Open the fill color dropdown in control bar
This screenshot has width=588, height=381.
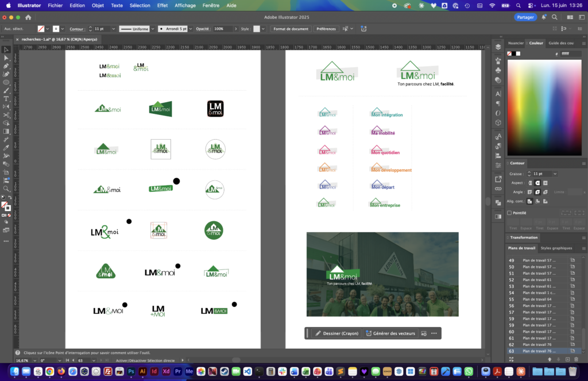48,29
